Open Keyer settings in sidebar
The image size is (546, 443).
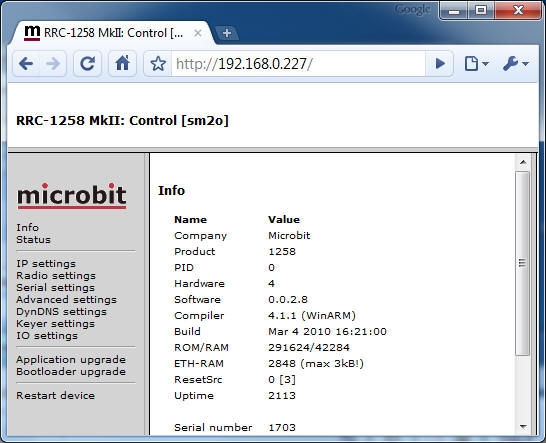click(x=55, y=324)
